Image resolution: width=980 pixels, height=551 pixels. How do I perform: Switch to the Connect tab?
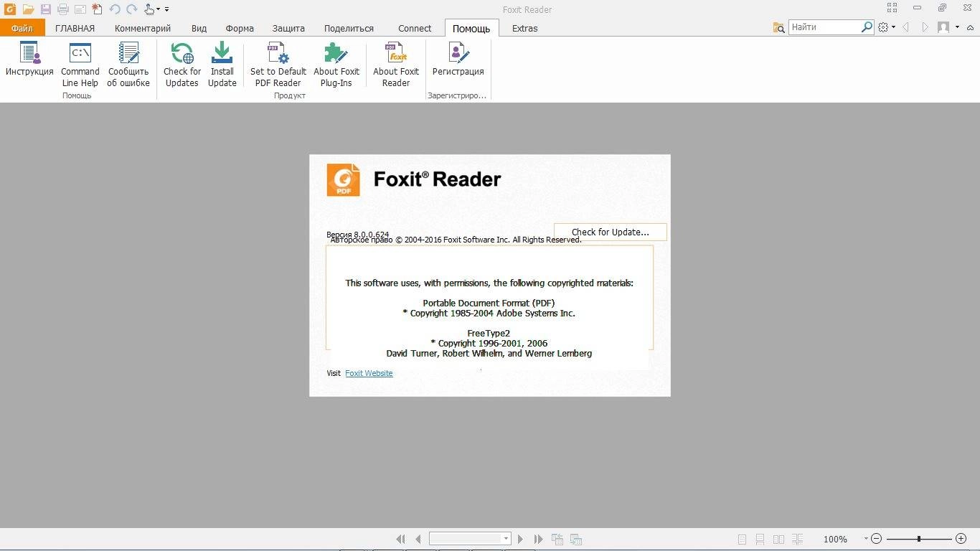pyautogui.click(x=415, y=28)
